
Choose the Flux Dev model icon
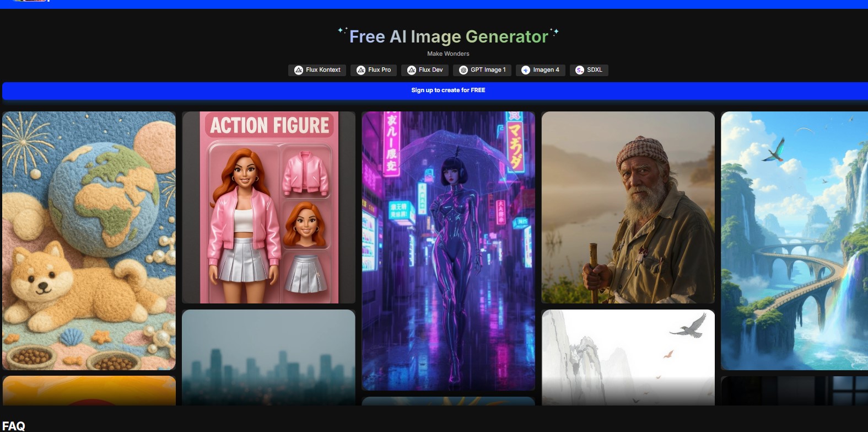pos(412,70)
